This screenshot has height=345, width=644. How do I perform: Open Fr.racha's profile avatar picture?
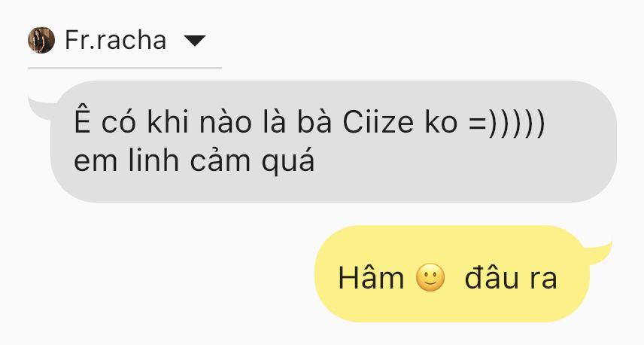click(41, 40)
